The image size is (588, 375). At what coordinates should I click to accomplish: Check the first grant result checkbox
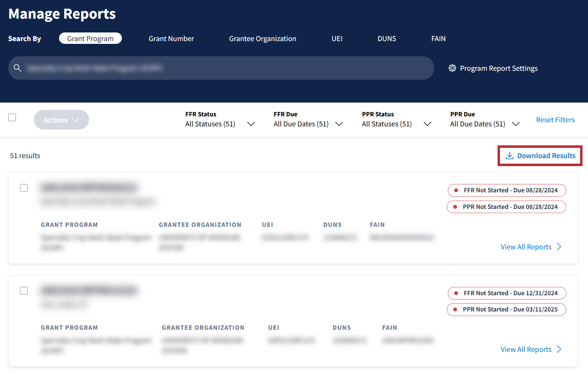click(24, 188)
